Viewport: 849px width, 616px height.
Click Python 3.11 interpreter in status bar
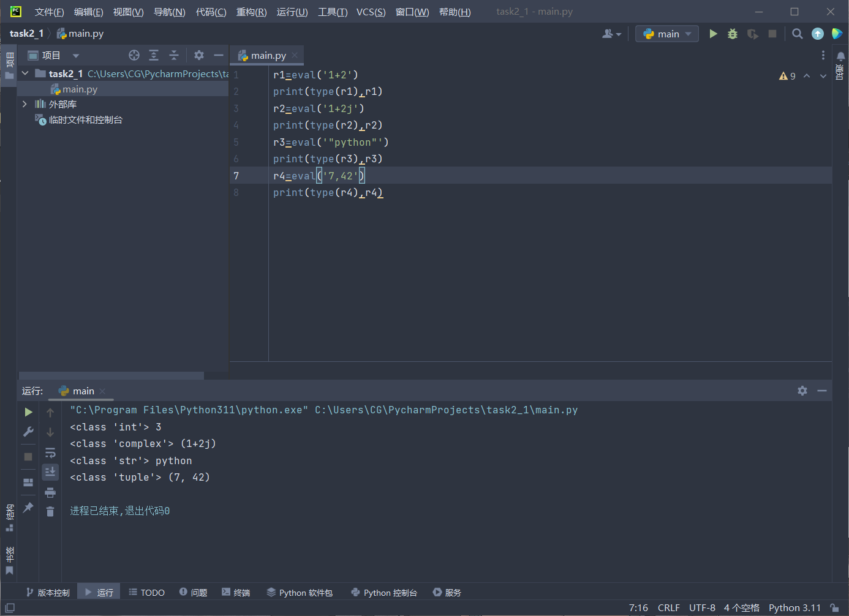(794, 607)
